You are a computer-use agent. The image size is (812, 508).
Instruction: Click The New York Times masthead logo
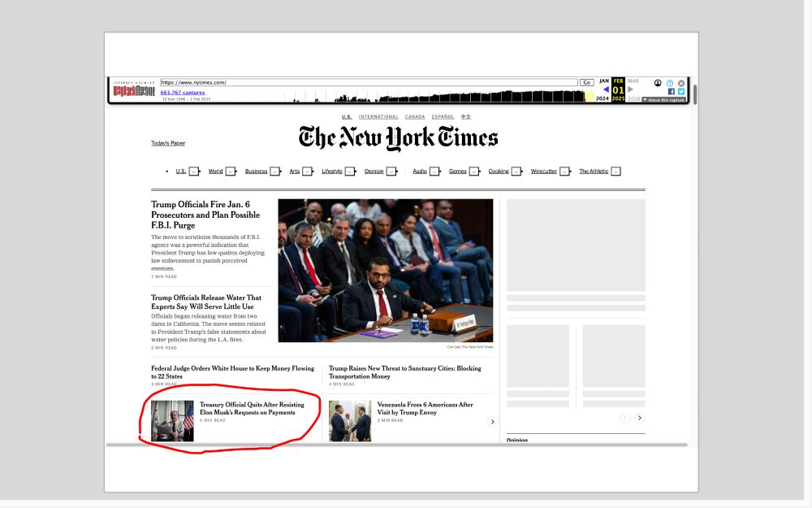pos(398,138)
